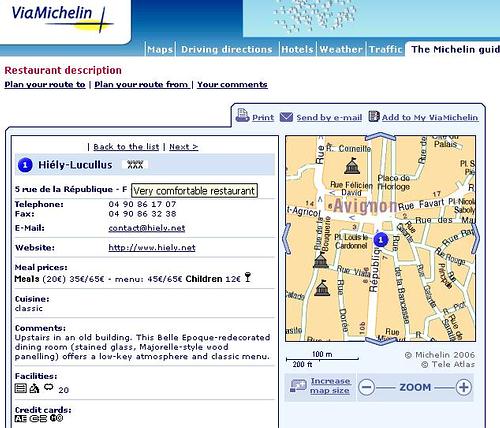The image size is (500, 428).
Task: Switch to the Hotels tab
Action: coord(297,49)
